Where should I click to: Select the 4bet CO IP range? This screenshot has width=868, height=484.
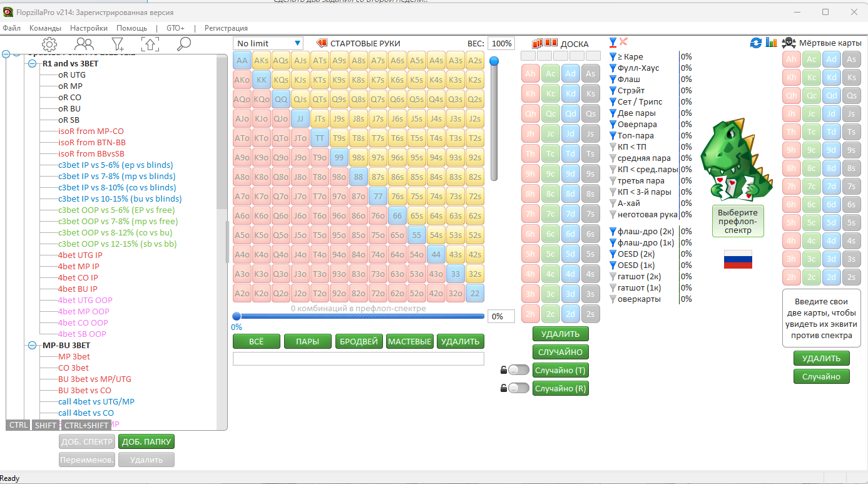pyautogui.click(x=78, y=278)
